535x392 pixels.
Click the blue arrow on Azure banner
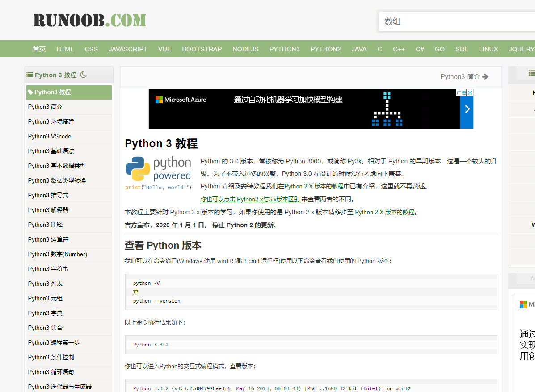(x=467, y=109)
